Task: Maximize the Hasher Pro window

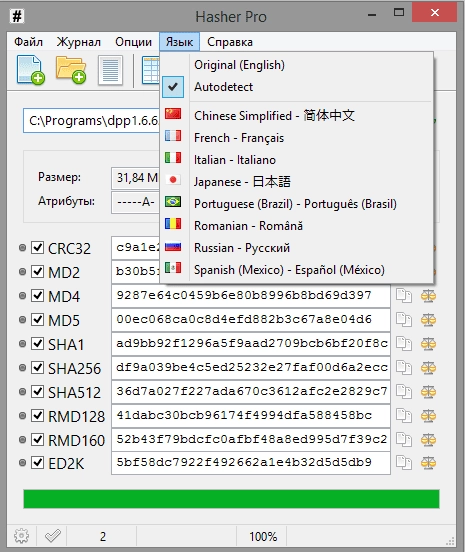Action: (x=399, y=13)
